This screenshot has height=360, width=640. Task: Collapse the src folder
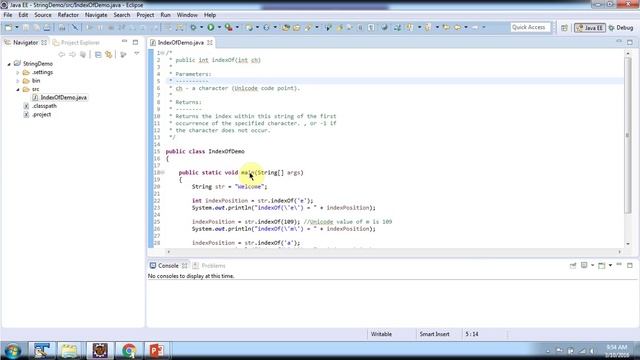pos(18,89)
